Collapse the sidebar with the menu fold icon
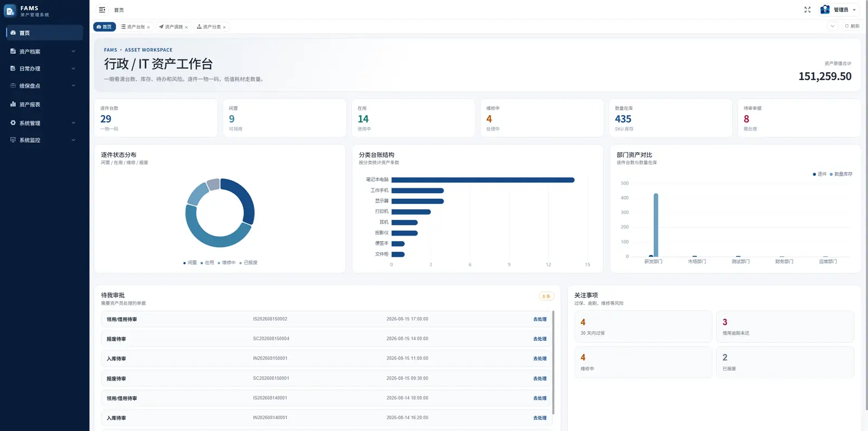Viewport: 868px width, 431px height. 102,10
